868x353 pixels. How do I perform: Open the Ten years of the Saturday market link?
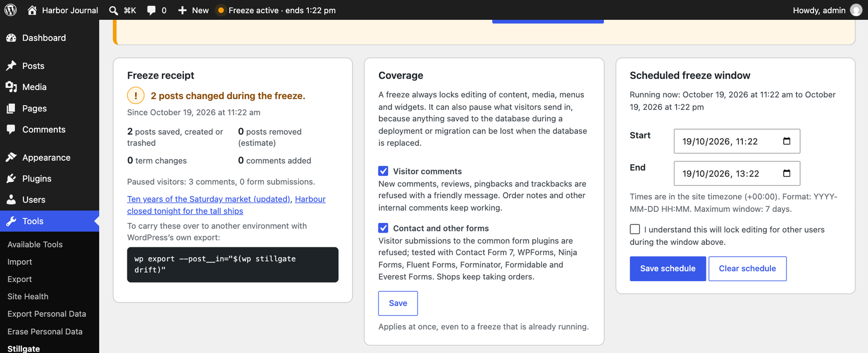(x=209, y=199)
